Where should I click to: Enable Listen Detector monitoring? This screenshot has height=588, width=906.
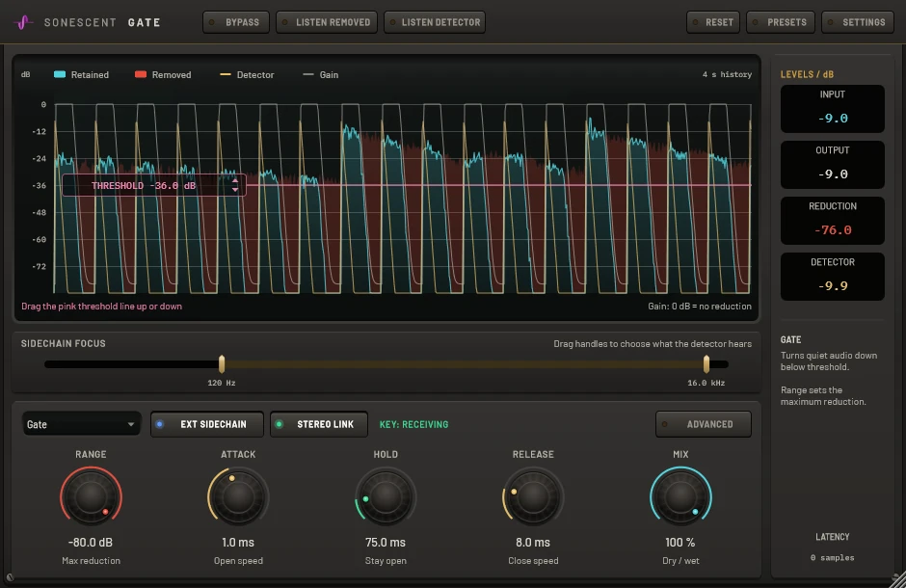[435, 22]
